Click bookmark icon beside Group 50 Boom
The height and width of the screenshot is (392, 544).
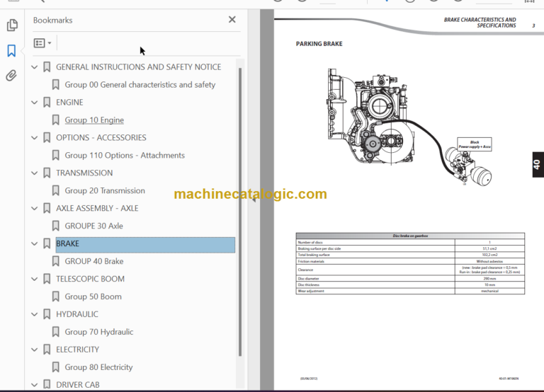(x=55, y=296)
